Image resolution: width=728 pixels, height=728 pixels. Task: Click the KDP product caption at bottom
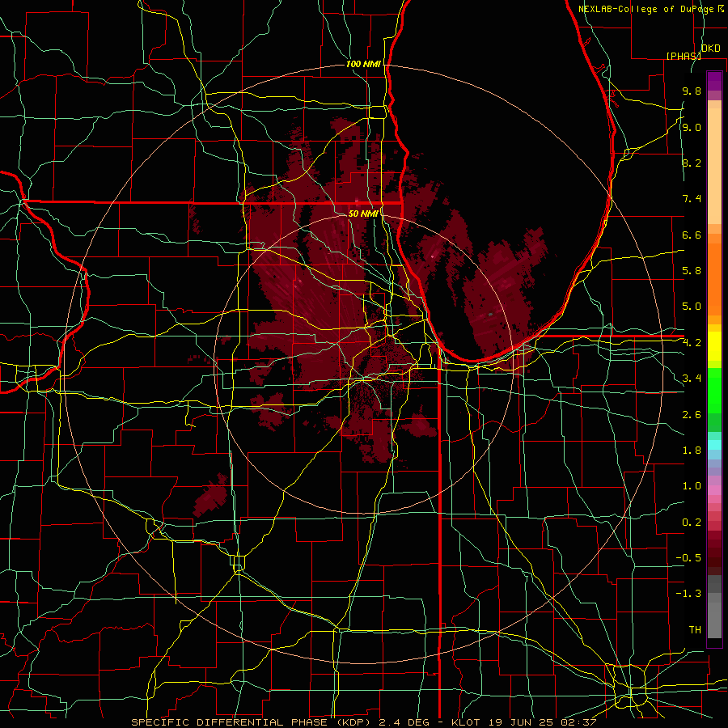363,722
